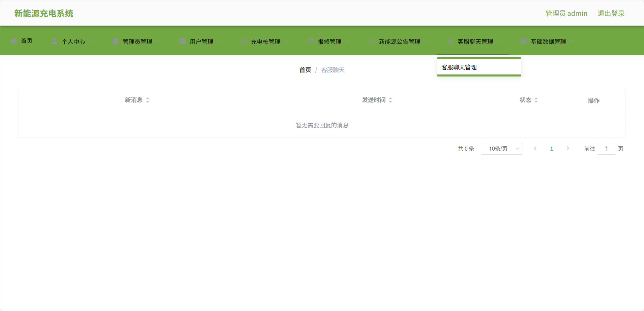Viewport: 644px width, 311px height.
Task: Click the 暂无需要回复的消息 empty message
Action: pyautogui.click(x=322, y=125)
